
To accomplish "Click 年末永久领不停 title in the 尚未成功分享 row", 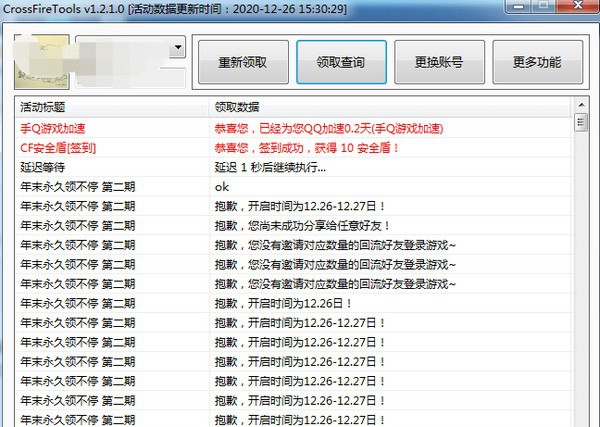I will click(x=78, y=226).
